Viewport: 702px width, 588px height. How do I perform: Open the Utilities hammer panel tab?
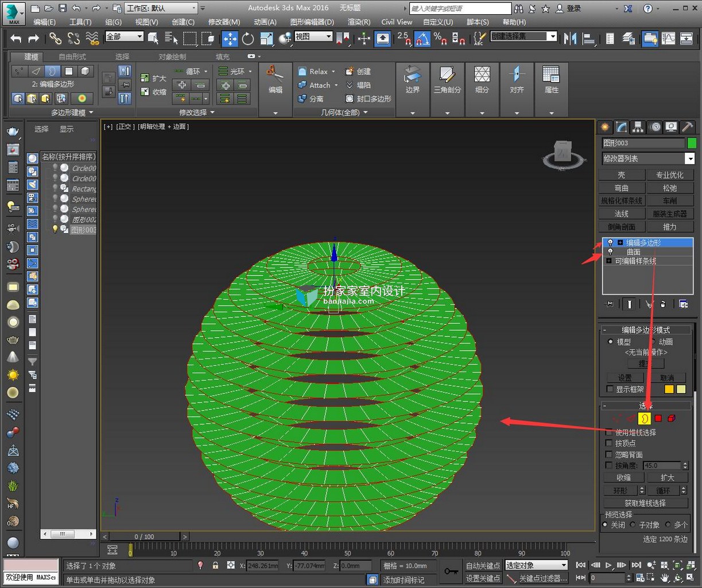687,127
